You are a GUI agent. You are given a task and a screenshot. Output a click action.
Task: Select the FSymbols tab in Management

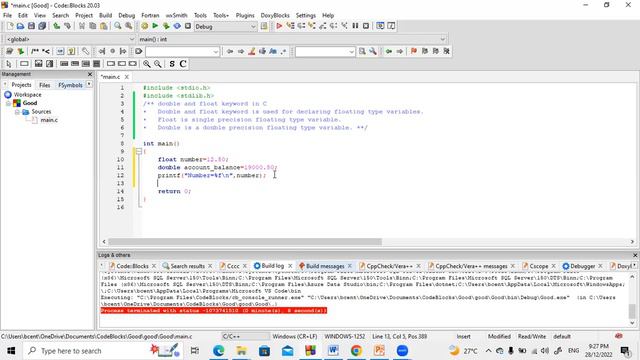pos(70,85)
